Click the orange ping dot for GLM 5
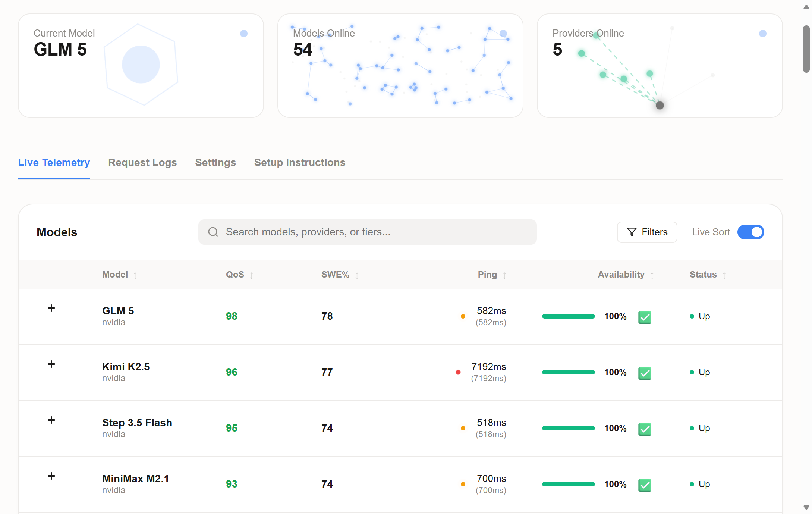The height and width of the screenshot is (514, 812). [463, 316]
